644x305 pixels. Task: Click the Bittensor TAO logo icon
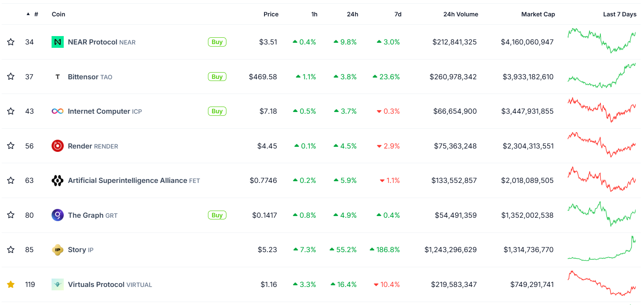57,77
